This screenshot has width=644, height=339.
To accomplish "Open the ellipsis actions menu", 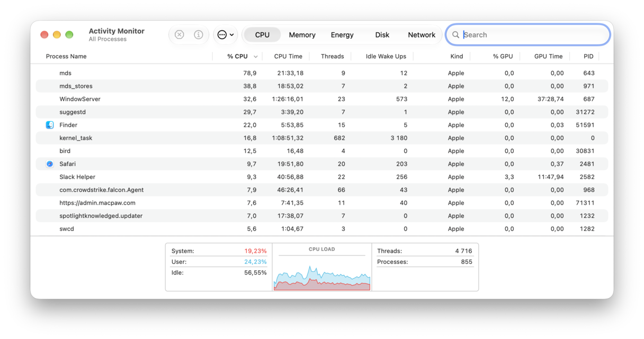I will coord(226,35).
